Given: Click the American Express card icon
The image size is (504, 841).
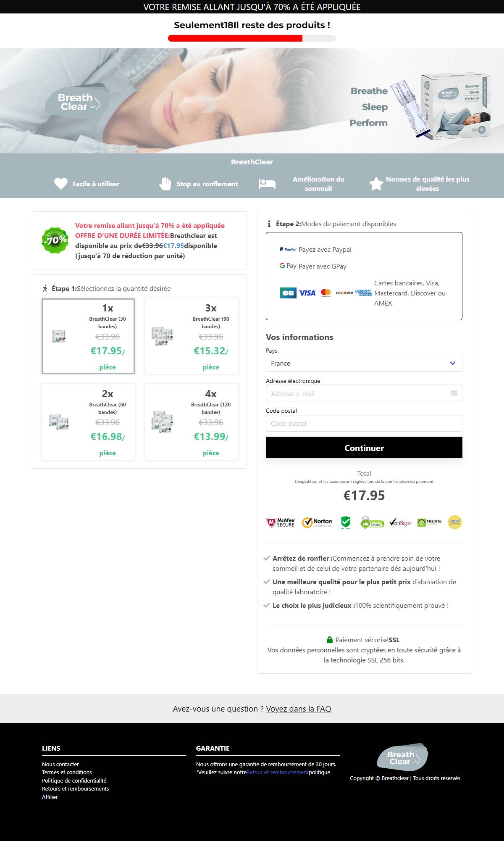Looking at the screenshot, I should (363, 293).
